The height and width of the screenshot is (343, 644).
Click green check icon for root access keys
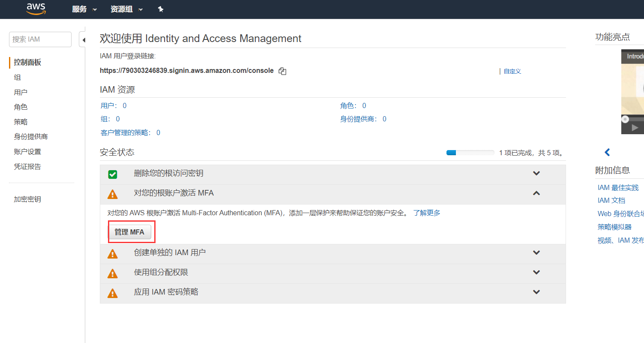(113, 175)
